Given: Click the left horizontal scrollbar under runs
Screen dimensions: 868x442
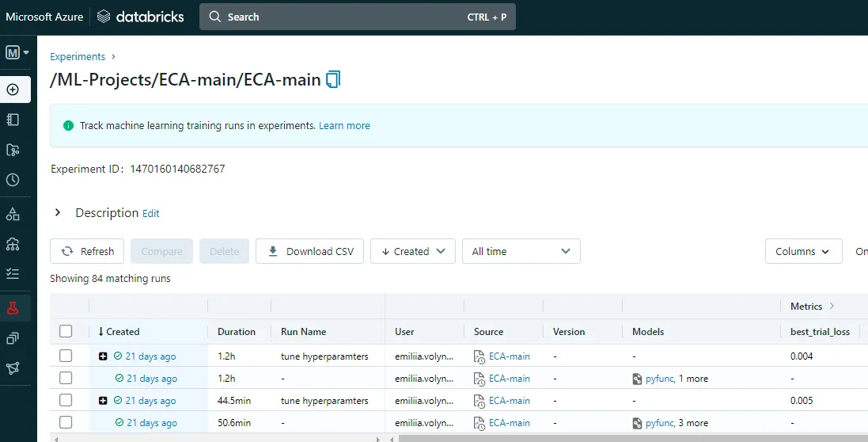Looking at the screenshot, I should [217, 439].
